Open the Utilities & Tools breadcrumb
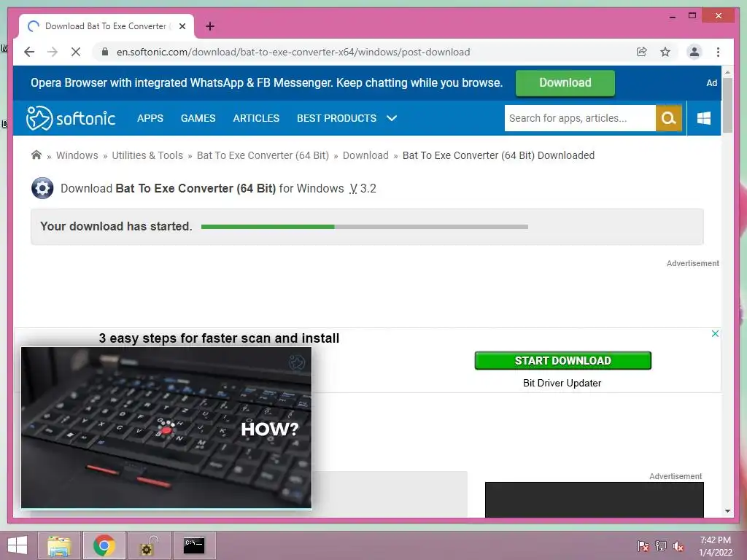The image size is (747, 560). tap(147, 155)
